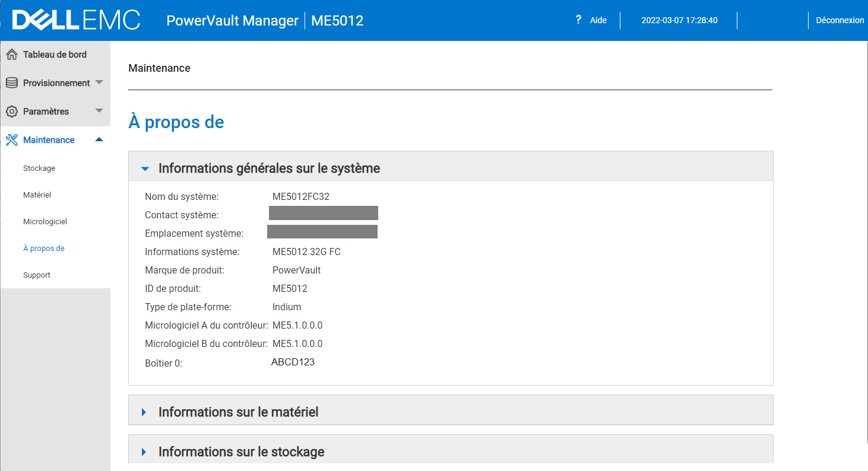Collapse Informations générales sur le système
The image size is (868, 471).
144,168
